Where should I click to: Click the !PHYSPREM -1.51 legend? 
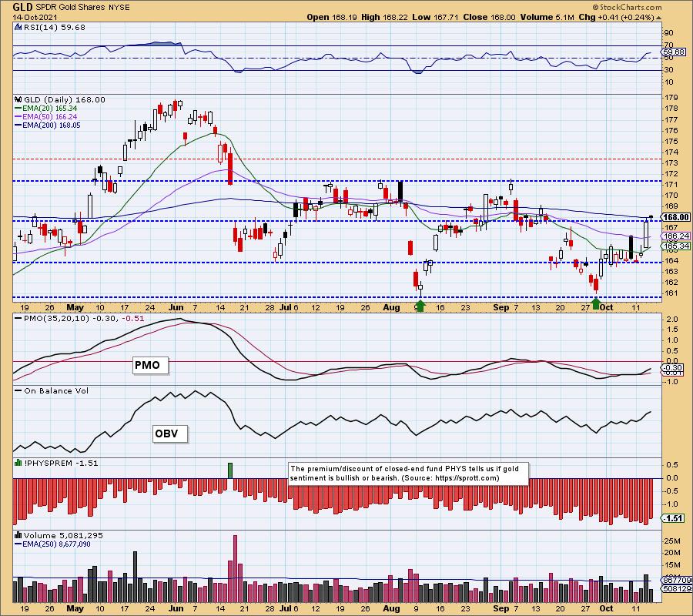(61, 463)
